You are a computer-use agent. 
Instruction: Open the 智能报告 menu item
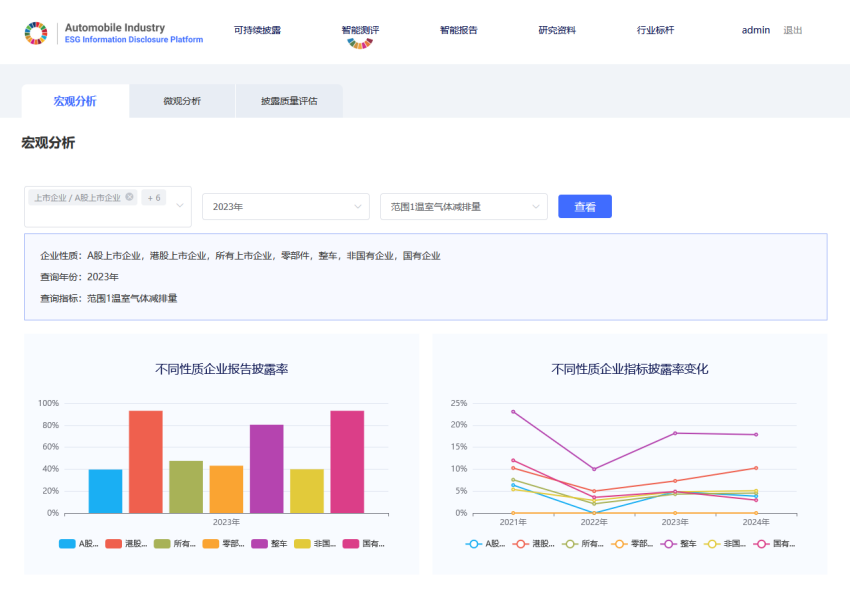click(x=458, y=30)
